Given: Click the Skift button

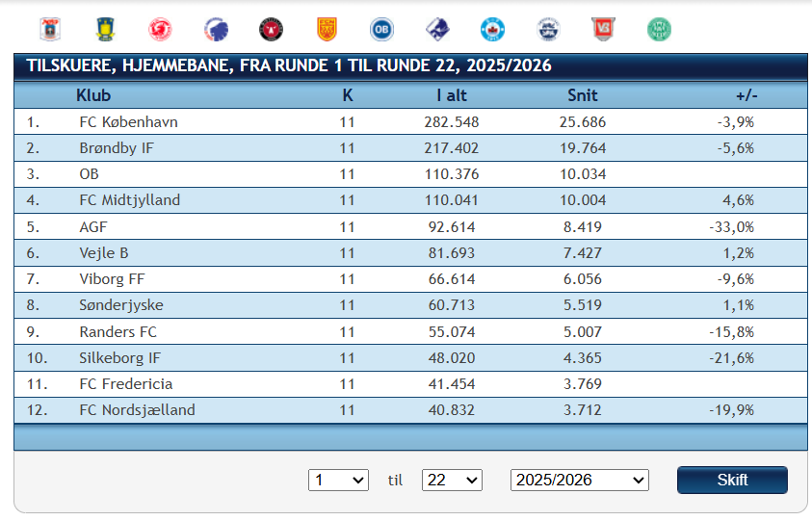Looking at the screenshot, I should pyautogui.click(x=732, y=481).
